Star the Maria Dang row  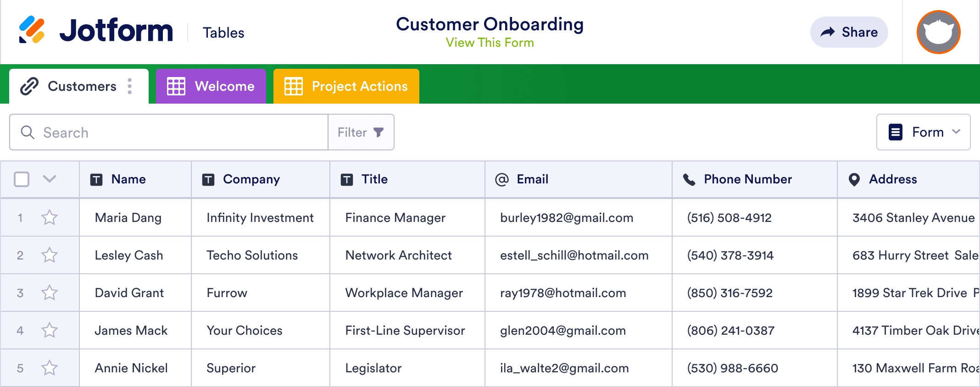(50, 217)
